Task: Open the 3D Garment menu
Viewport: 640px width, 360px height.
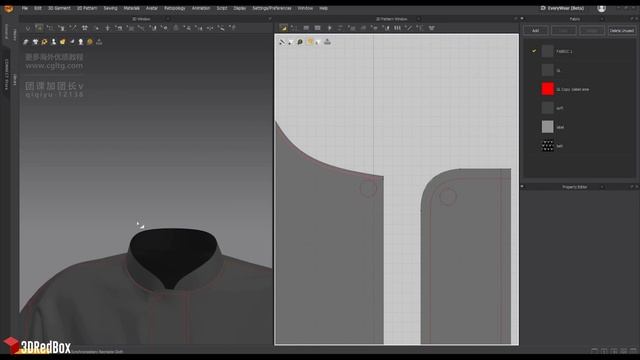Action: coord(59,8)
